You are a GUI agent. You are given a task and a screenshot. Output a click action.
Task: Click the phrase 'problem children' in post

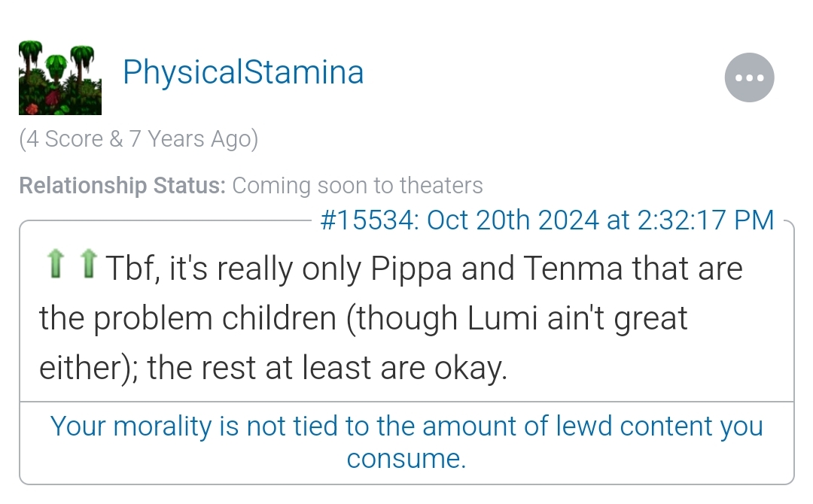pos(215,319)
